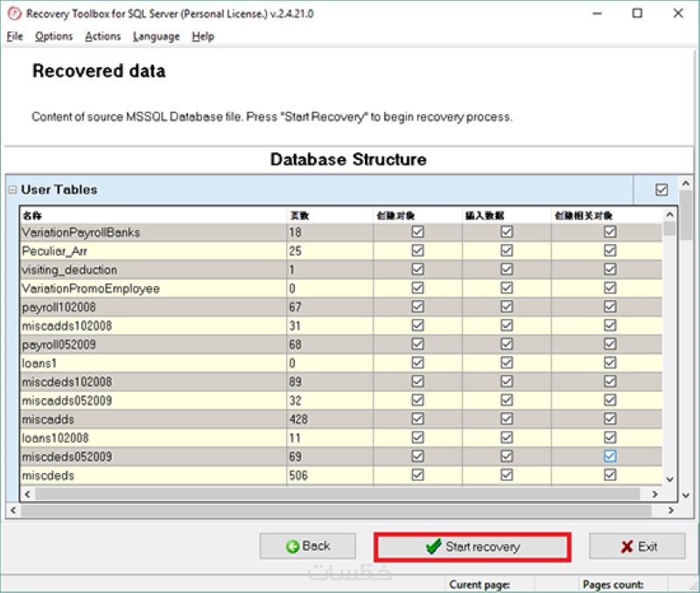The width and height of the screenshot is (700, 593).
Task: Maximize the Recovery Toolbox window
Action: click(638, 13)
